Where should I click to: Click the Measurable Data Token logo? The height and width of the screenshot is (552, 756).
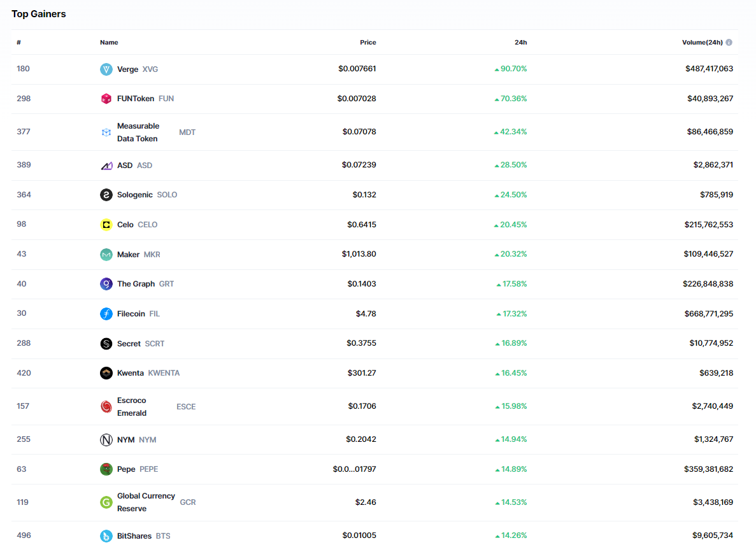pos(106,132)
